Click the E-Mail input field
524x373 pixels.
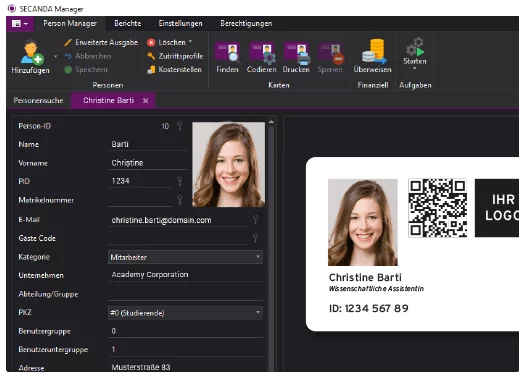coord(178,220)
